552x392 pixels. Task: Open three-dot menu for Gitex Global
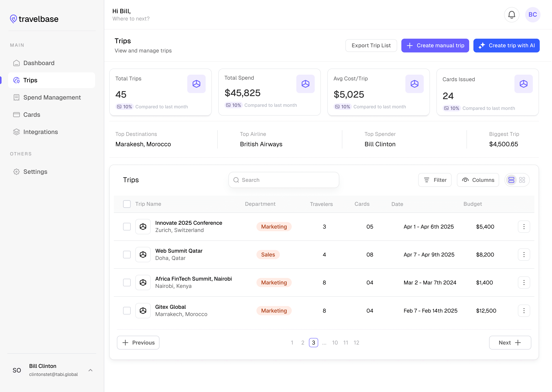[x=524, y=310]
